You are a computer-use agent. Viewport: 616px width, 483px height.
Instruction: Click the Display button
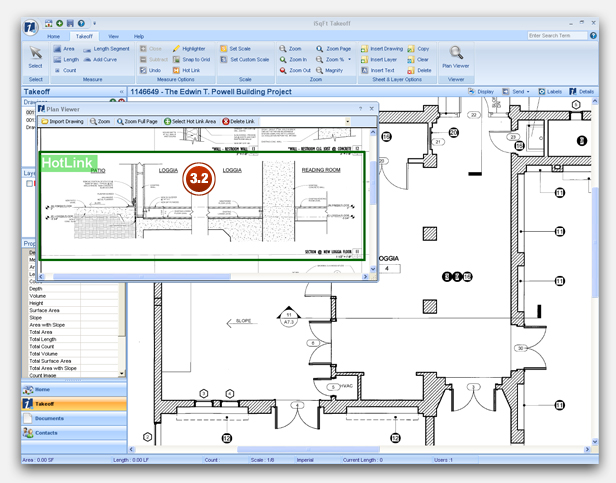point(481,92)
